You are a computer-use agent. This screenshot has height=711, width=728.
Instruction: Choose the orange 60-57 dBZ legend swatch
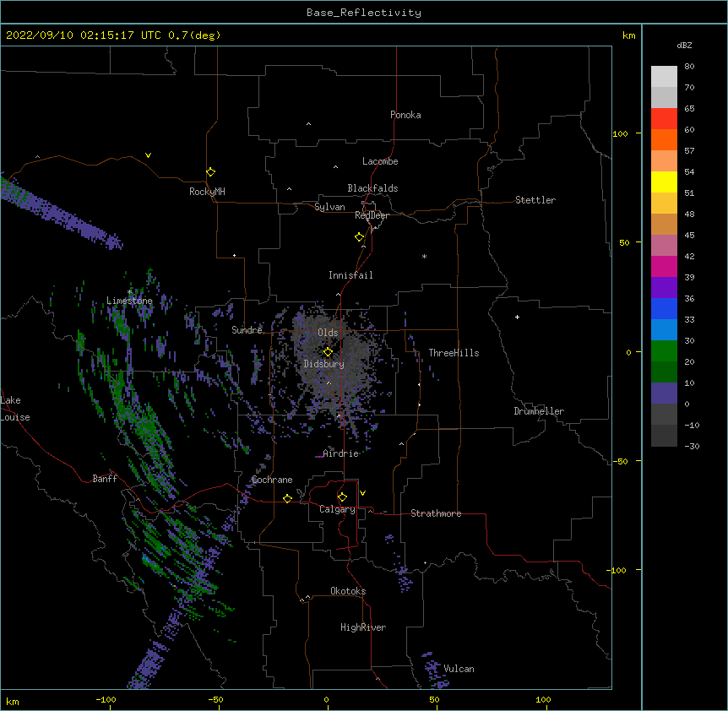coord(664,139)
